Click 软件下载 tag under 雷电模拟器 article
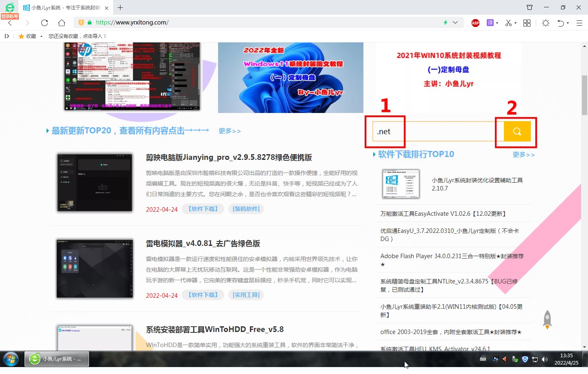588x374 pixels. click(203, 295)
